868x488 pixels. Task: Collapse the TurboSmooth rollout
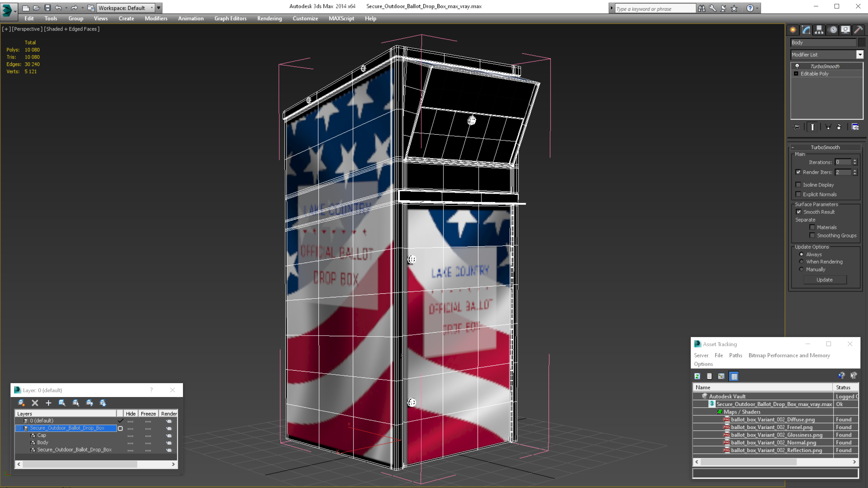[793, 148]
